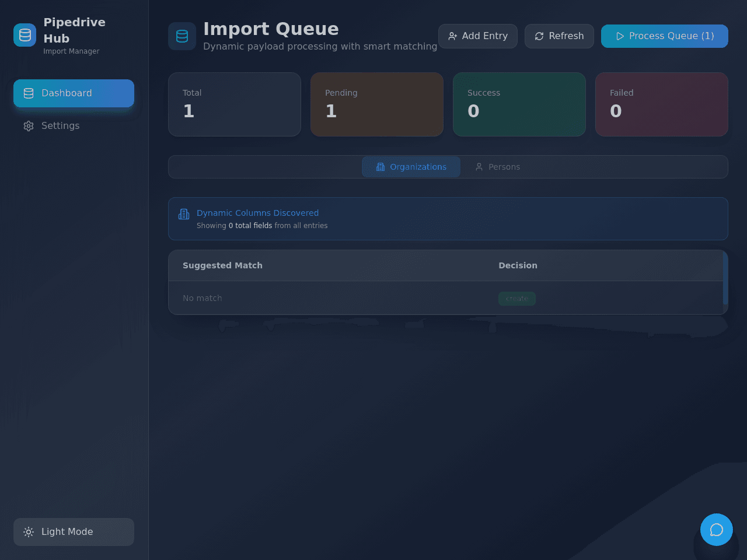The width and height of the screenshot is (747, 560).
Task: Open the chat bubble floating button
Action: tap(717, 530)
